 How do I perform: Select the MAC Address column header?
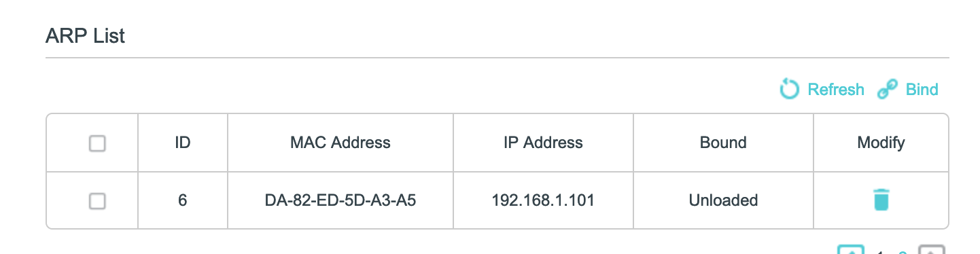340,143
